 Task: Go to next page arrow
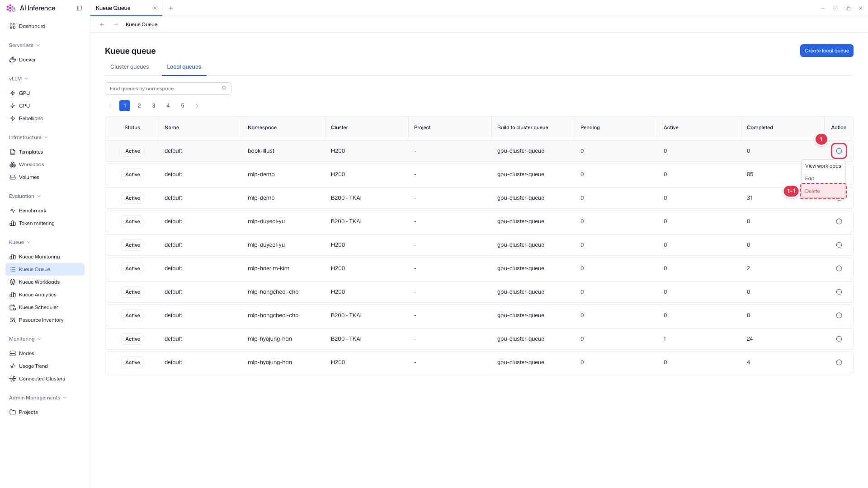pos(197,106)
